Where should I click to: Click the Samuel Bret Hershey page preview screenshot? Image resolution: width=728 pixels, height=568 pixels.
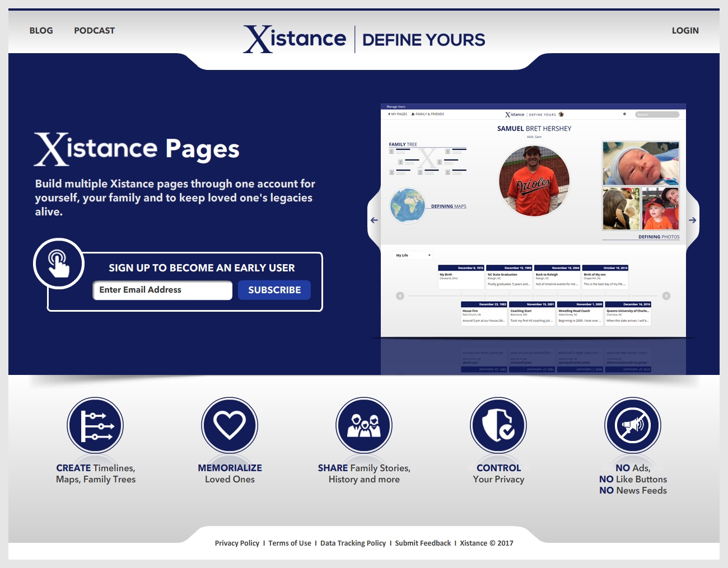[x=533, y=220]
